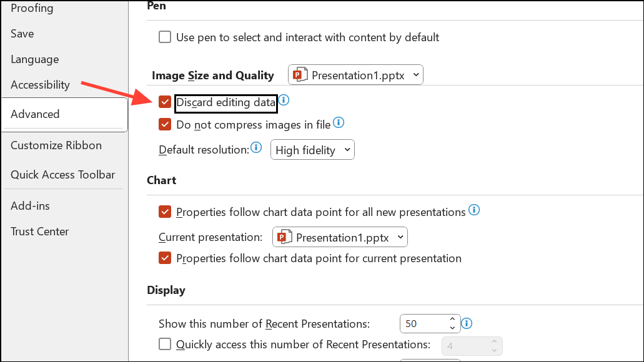Increase Recent Presentations count with up arrow

[453, 320]
